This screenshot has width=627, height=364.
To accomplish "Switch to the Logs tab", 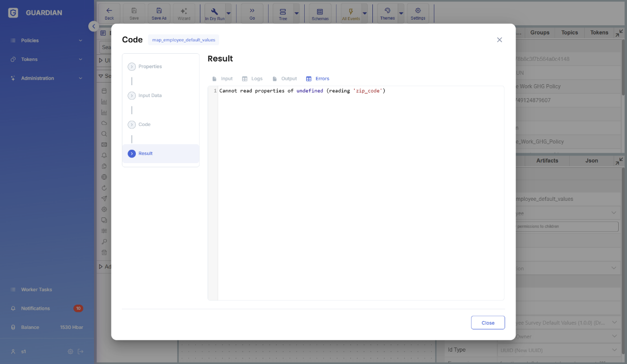I will point(253,79).
